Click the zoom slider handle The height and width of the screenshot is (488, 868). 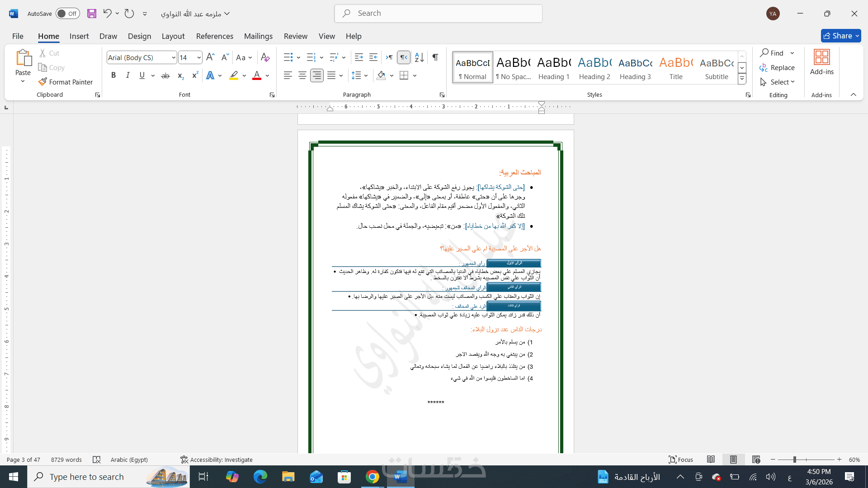coord(794,460)
